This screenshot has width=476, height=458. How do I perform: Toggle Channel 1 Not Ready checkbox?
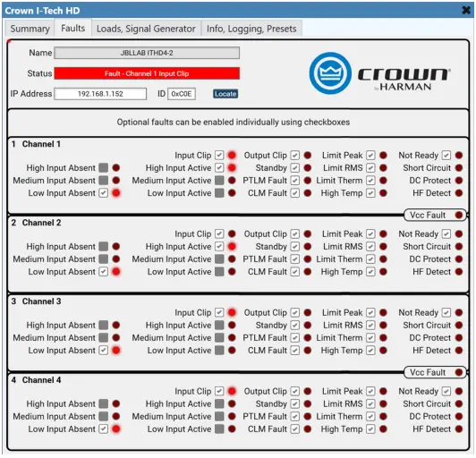tap(446, 155)
